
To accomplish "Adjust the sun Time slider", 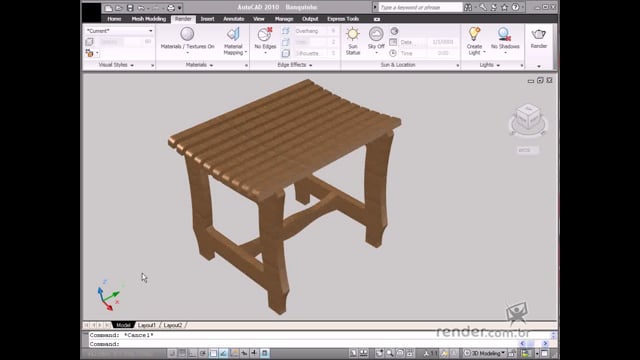I will click(x=429, y=53).
